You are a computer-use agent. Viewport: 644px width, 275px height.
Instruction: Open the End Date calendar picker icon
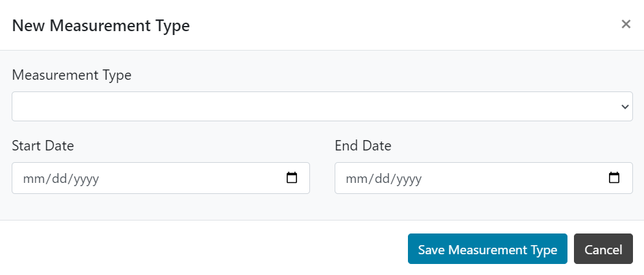click(x=614, y=178)
